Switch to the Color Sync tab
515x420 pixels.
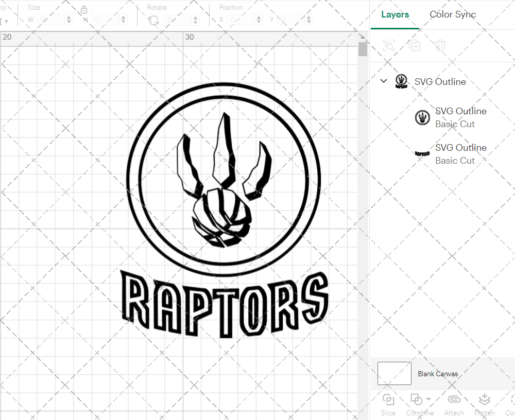tap(453, 14)
